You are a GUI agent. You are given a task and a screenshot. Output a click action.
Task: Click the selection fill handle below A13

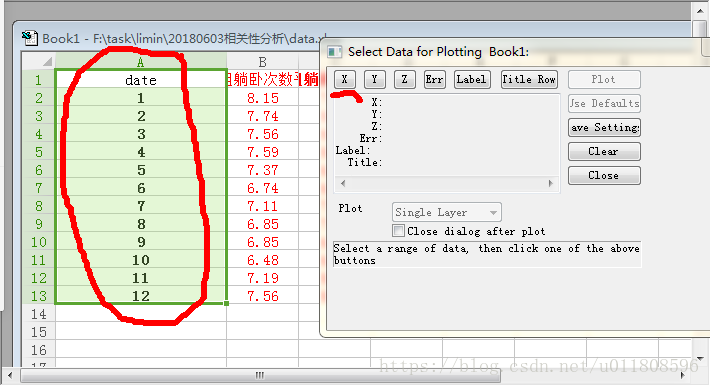(226, 303)
